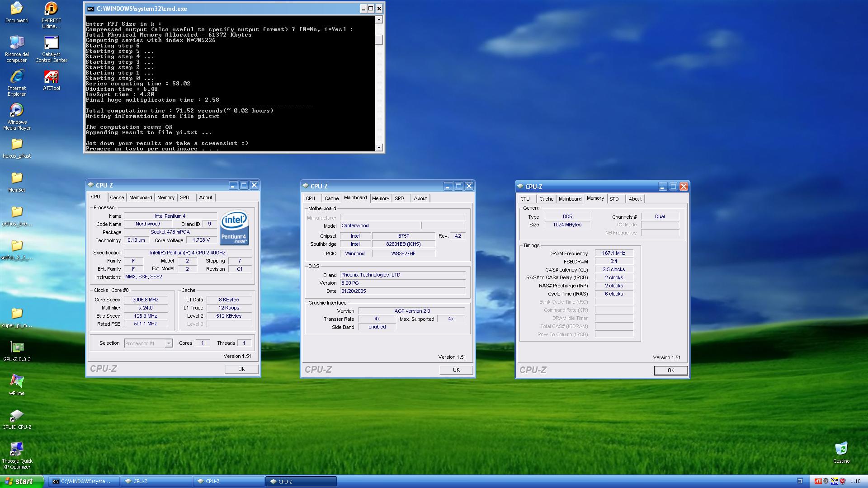Switch to CPU tab in middle CPU-Z window
868x488 pixels.
tap(310, 198)
